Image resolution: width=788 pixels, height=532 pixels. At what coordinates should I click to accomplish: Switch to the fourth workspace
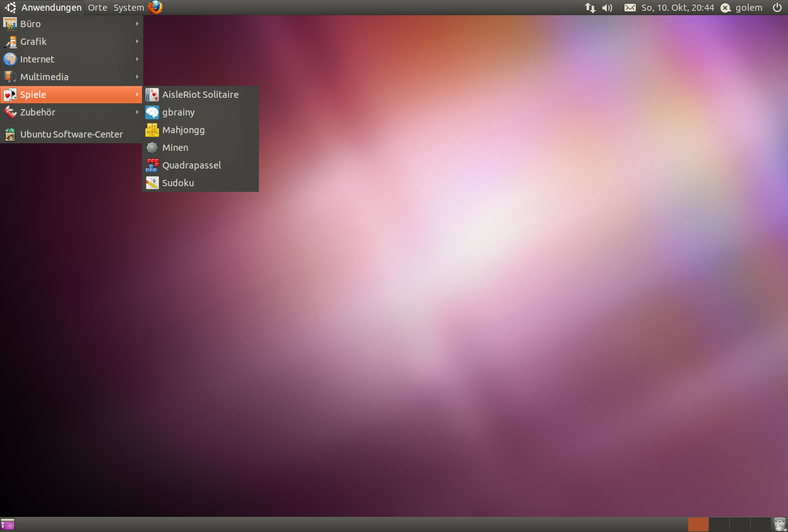pyautogui.click(x=760, y=524)
